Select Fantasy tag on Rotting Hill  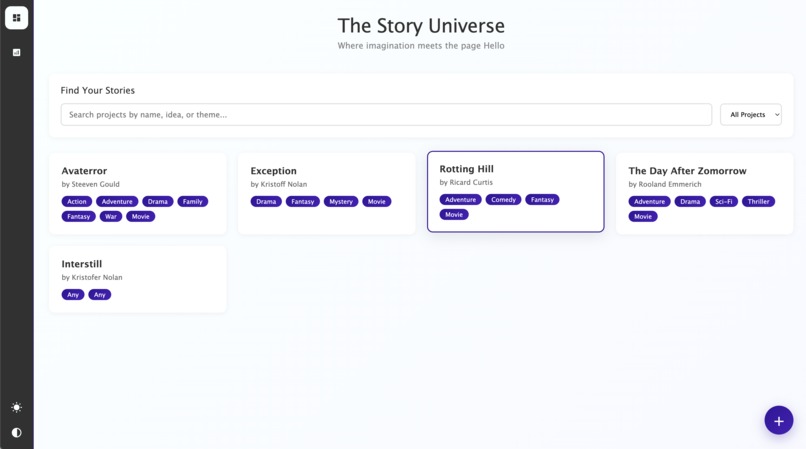[x=542, y=200]
